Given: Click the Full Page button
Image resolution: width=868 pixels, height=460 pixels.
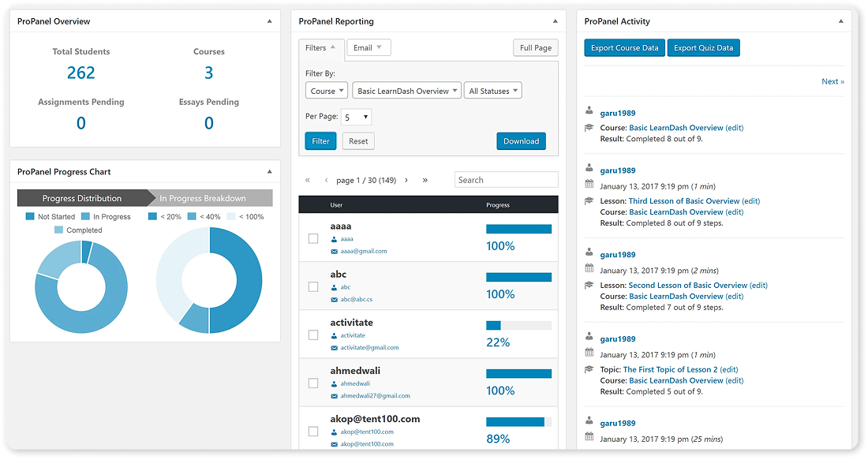Looking at the screenshot, I should 535,47.
